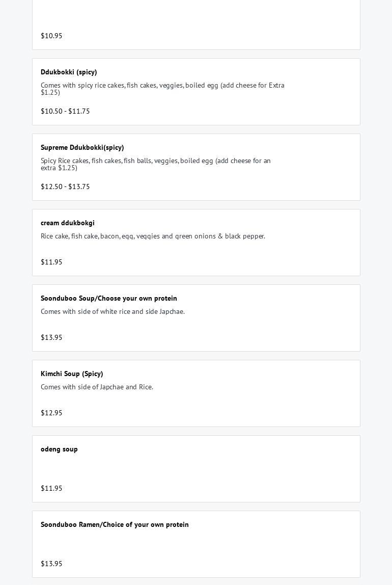This screenshot has width=392, height=585.
Task: Open the Kimchi Soup (Spicy) item
Action: (196, 393)
